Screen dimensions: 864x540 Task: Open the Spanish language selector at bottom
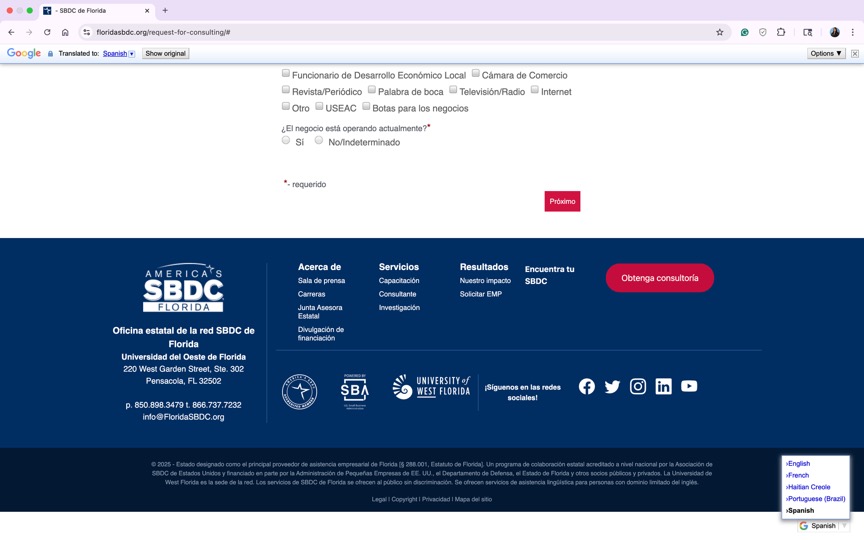click(824, 525)
